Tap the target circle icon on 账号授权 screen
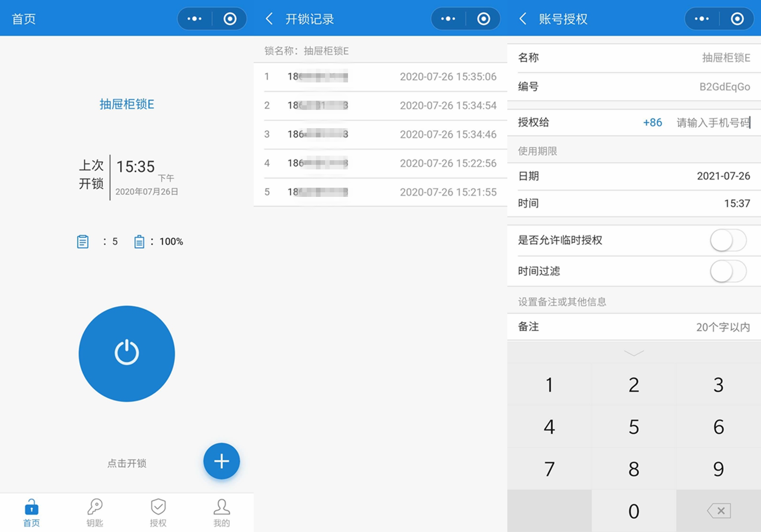Viewport: 761px width, 532px height. point(737,19)
